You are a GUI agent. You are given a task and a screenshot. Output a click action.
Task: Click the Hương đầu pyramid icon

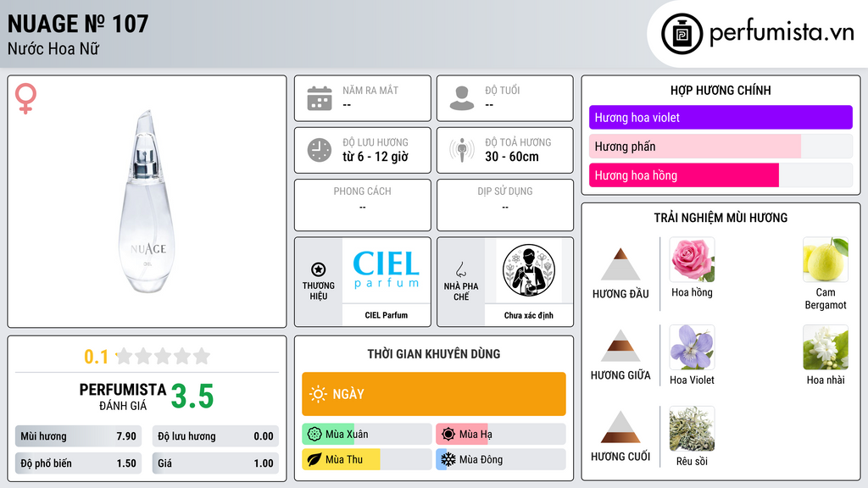[x=620, y=264]
